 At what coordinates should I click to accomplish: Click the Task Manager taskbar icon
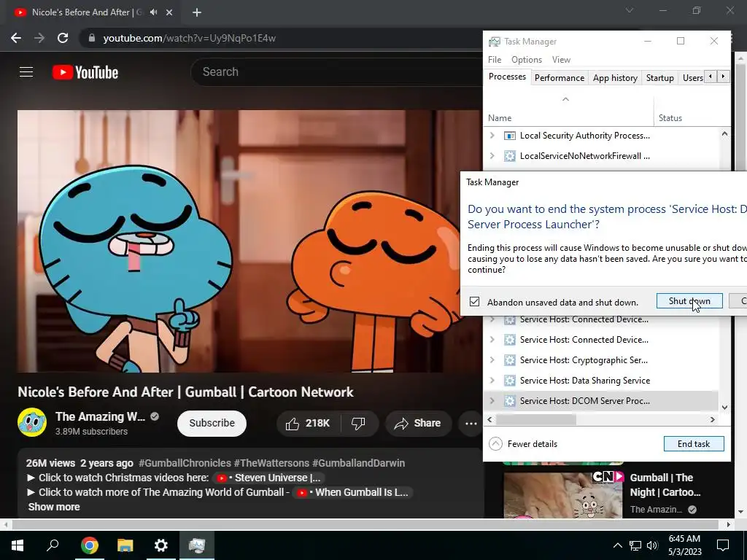pos(197,545)
